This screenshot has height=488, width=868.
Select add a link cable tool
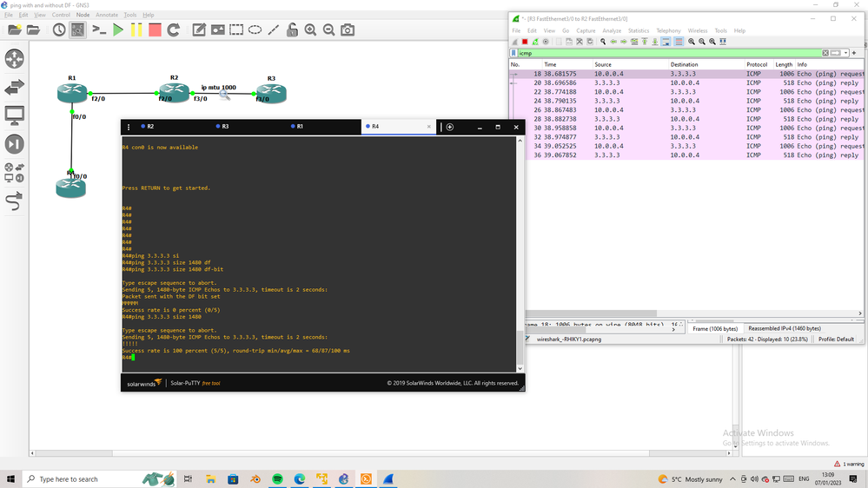[15, 201]
